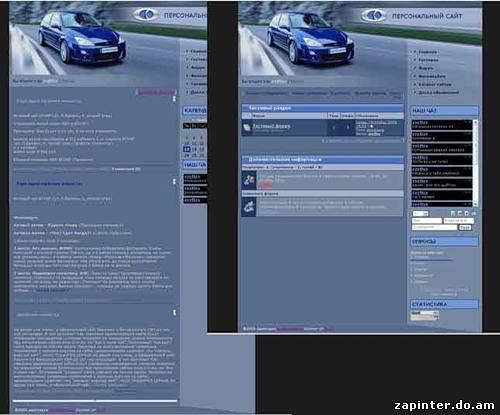Focus the mini-chat name input field
The width and height of the screenshot is (500, 415).
[427, 221]
